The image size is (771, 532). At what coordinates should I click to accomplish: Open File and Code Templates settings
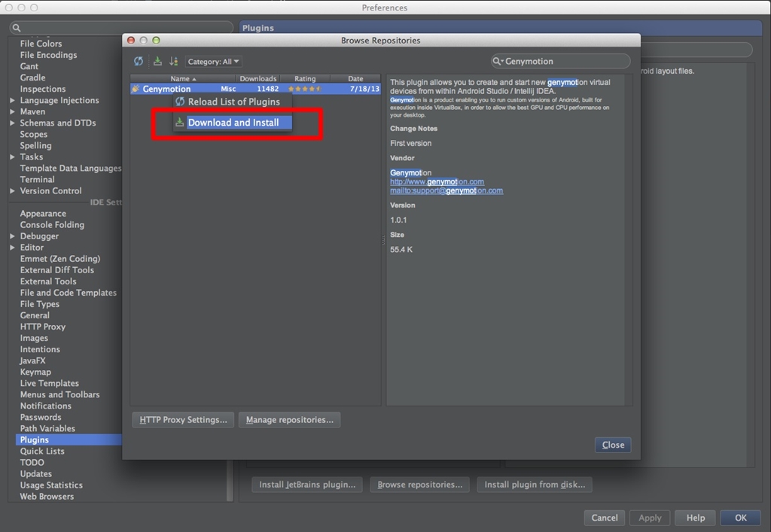tap(68, 292)
